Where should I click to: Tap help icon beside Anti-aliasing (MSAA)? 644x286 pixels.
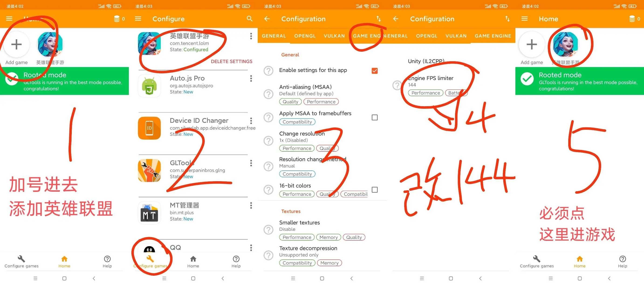click(x=268, y=94)
